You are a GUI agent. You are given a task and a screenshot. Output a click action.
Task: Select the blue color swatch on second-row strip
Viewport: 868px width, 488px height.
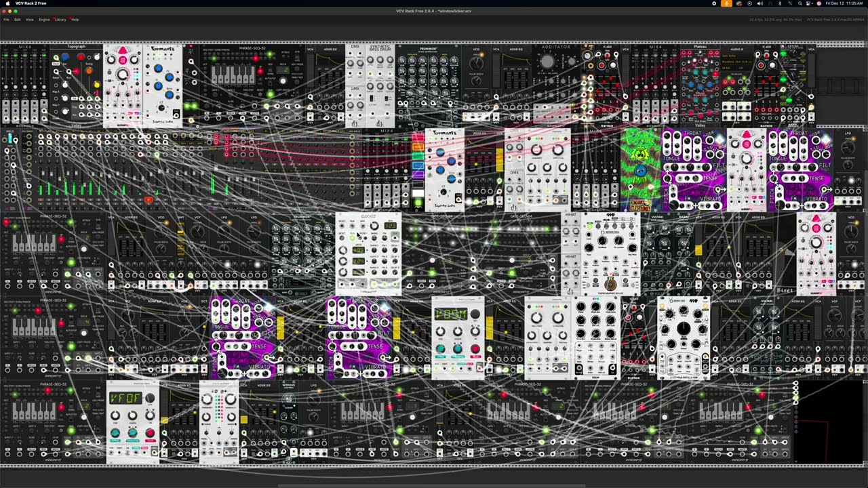point(418,166)
